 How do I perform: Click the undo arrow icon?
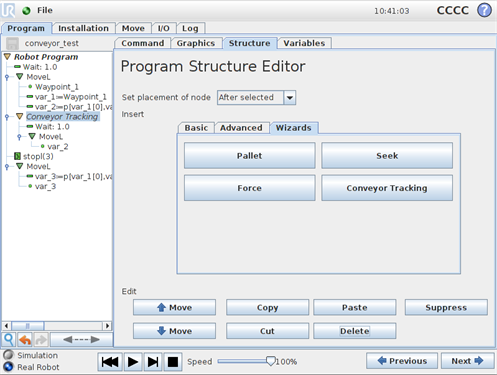click(25, 340)
